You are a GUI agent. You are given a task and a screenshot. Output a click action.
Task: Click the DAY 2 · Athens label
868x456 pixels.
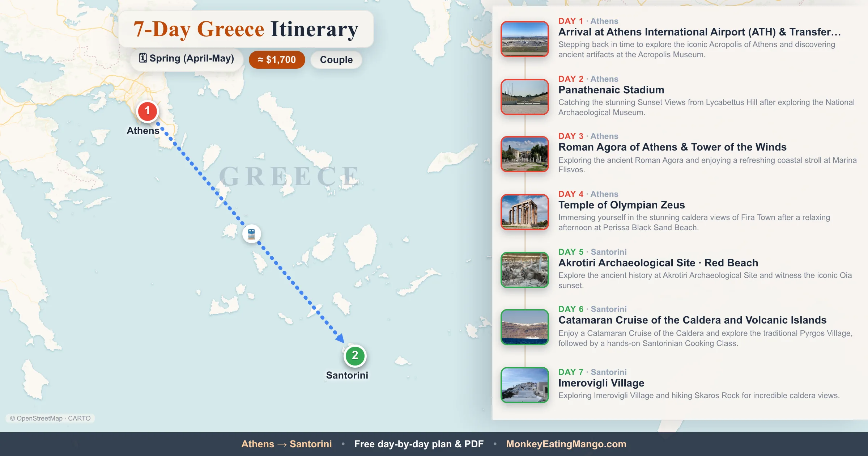(x=588, y=79)
